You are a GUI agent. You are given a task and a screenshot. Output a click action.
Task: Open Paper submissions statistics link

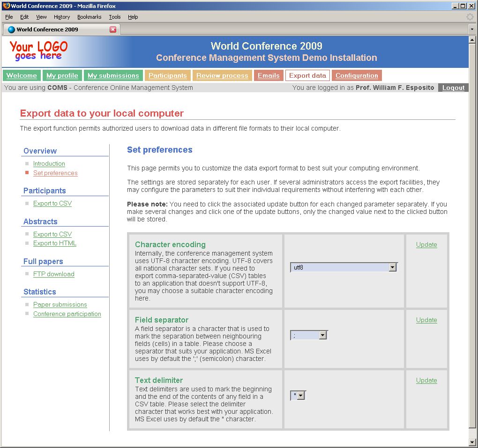point(60,305)
